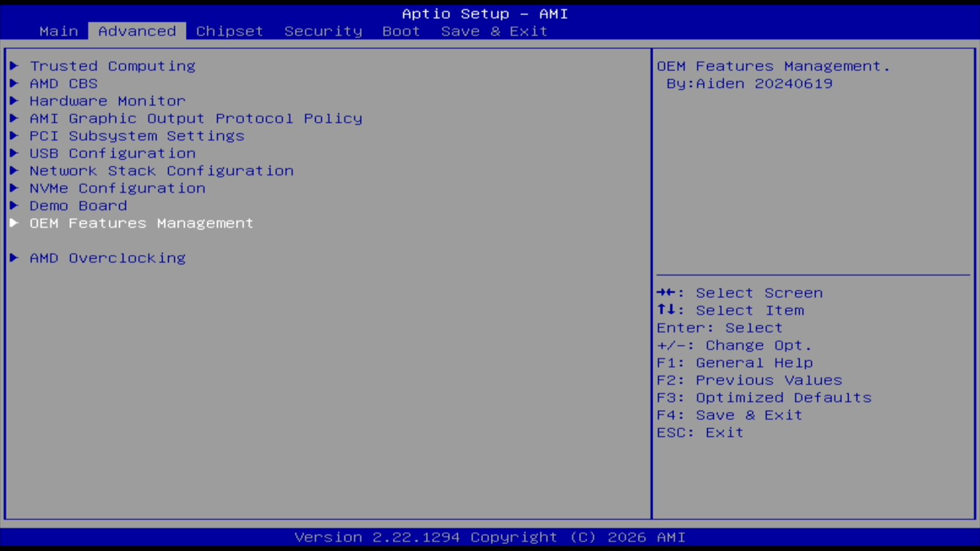Viewport: 980px width, 551px height.
Task: Click the 'Select Screen' key hint
Action: (x=759, y=293)
